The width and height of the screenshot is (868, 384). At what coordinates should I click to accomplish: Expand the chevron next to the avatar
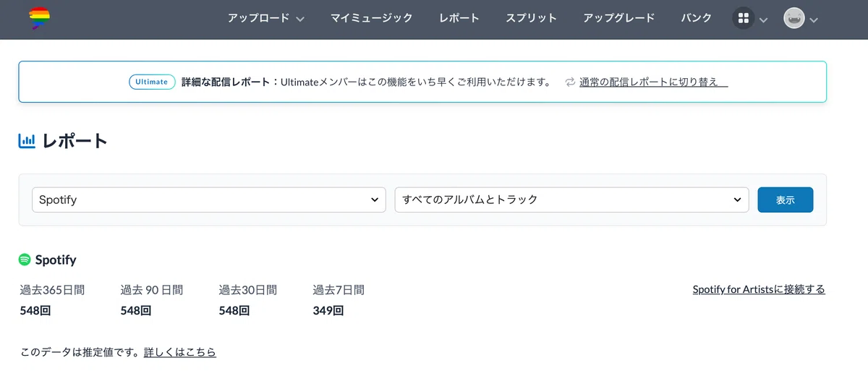(814, 20)
